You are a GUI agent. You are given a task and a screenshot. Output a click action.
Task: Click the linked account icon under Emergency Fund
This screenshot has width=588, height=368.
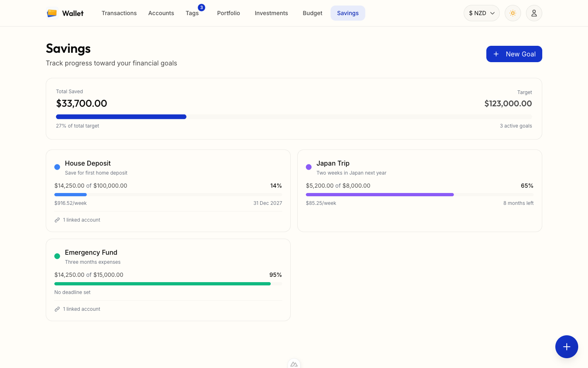tap(57, 309)
